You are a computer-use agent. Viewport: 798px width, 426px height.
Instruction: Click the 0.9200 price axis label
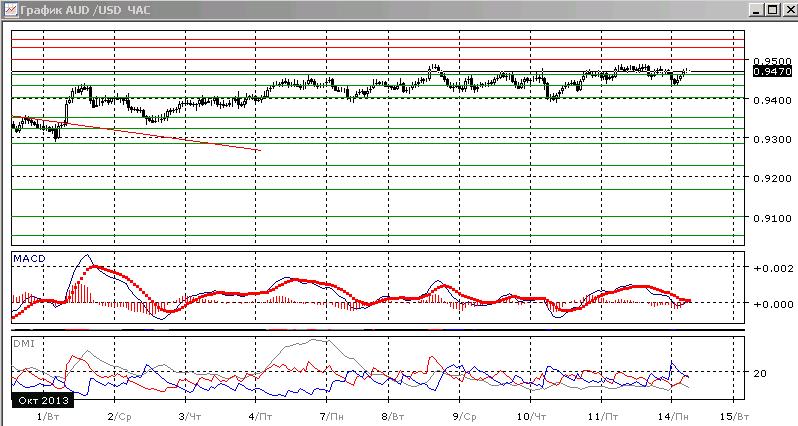pos(772,178)
